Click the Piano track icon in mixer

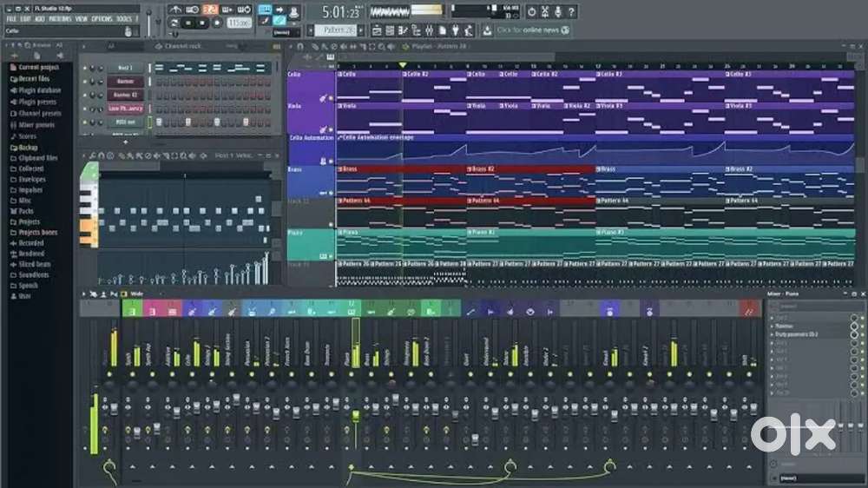tap(351, 312)
